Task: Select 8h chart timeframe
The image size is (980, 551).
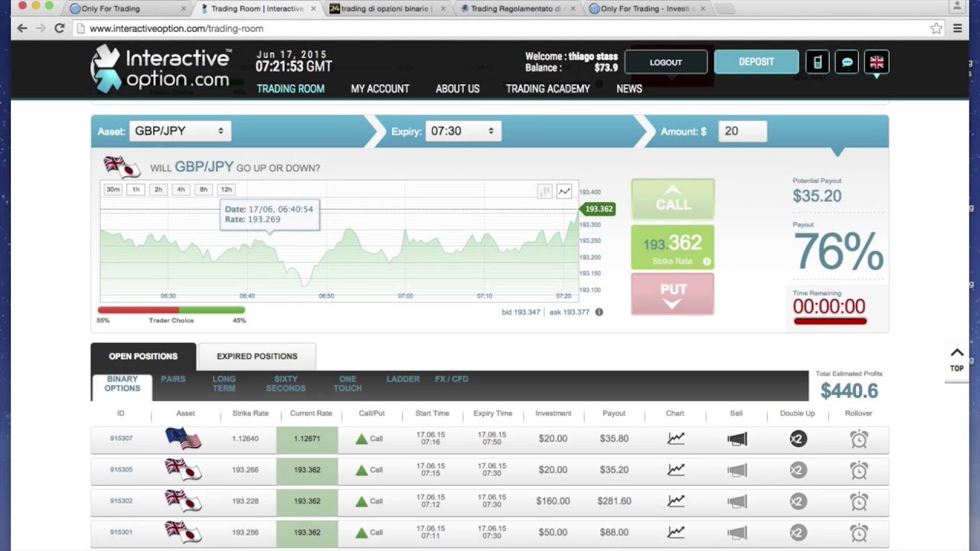Action: [203, 189]
